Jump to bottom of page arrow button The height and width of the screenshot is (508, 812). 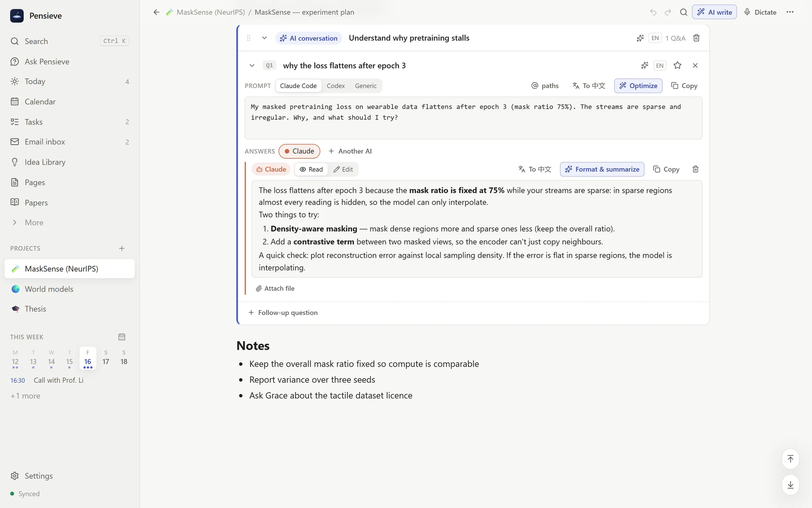coord(790,485)
